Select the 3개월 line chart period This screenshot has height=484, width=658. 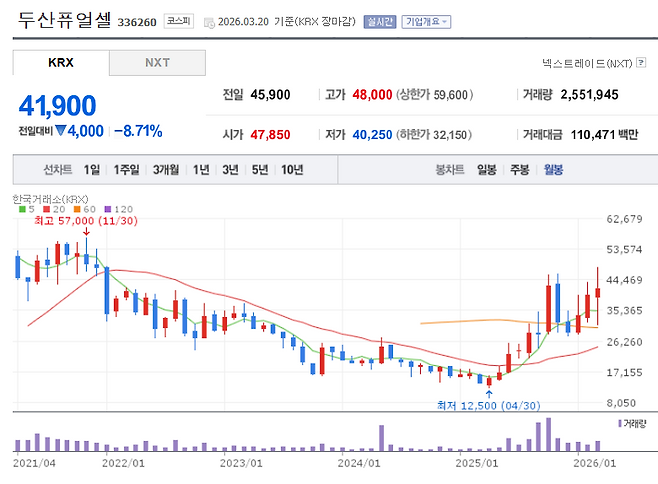click(x=167, y=170)
